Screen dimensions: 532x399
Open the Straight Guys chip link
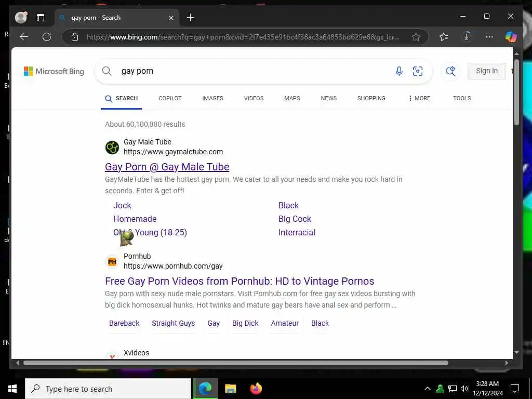(x=174, y=323)
